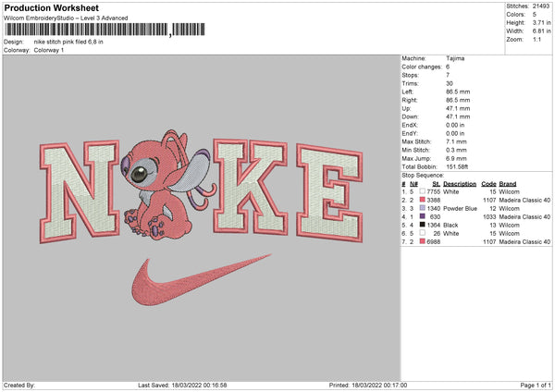Click the 'N#' column header
The height and width of the screenshot is (392, 555).
coord(413,184)
